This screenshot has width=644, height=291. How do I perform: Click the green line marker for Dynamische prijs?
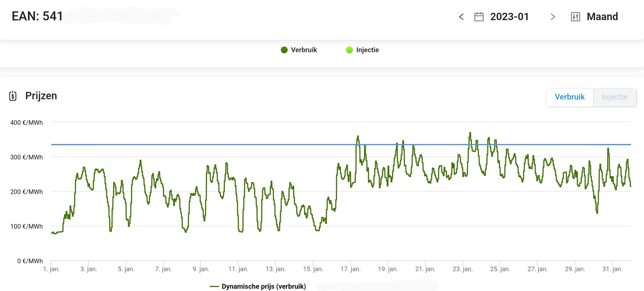click(x=214, y=286)
